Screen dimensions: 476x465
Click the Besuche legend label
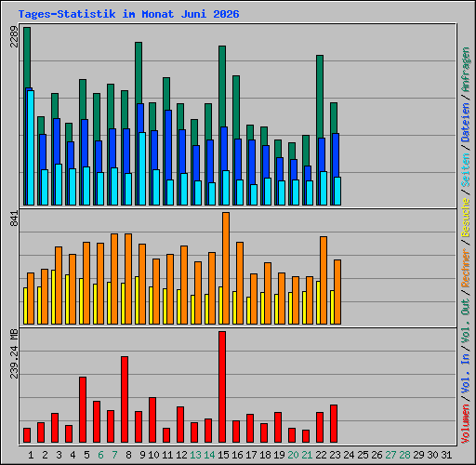pos(466,218)
